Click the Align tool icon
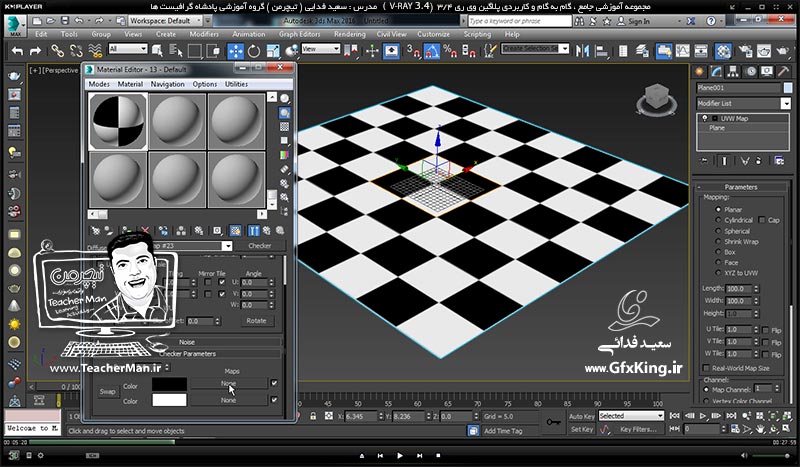800x467 pixels. 602,51
